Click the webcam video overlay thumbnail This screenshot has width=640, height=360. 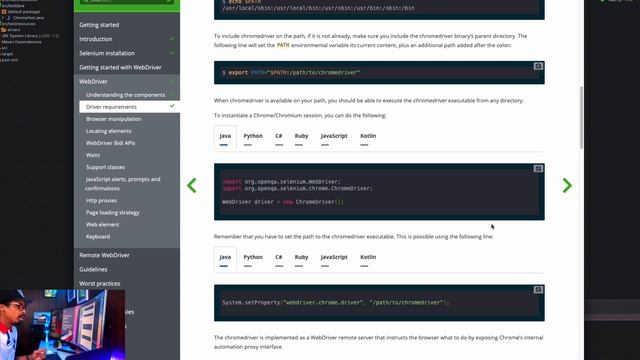62,325
